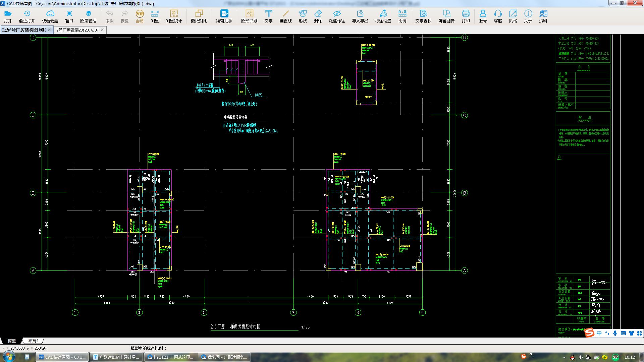Close the 2号厂房建施20120.4.07 tab
This screenshot has height=362, width=644.
point(103,30)
